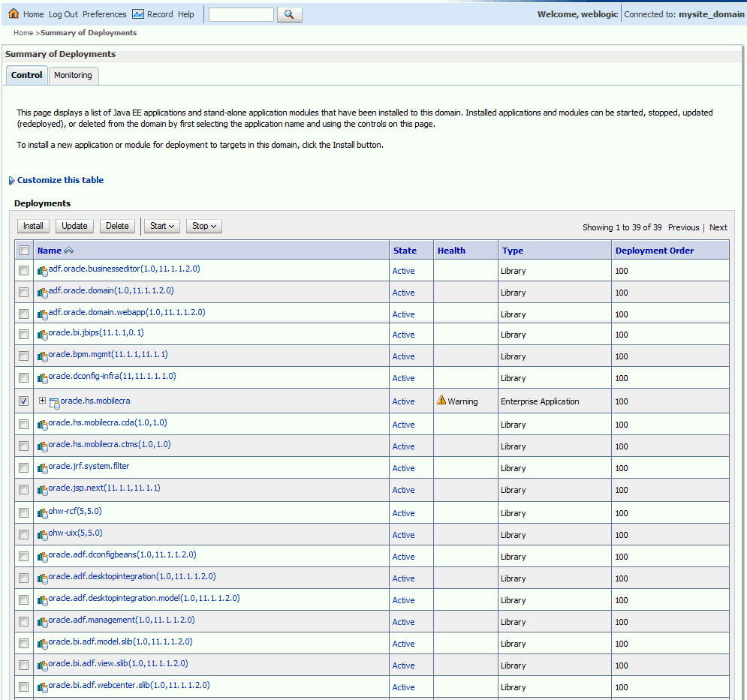Click the 'Showing 1 to 39 of 39' text
This screenshot has width=747, height=700.
[622, 227]
